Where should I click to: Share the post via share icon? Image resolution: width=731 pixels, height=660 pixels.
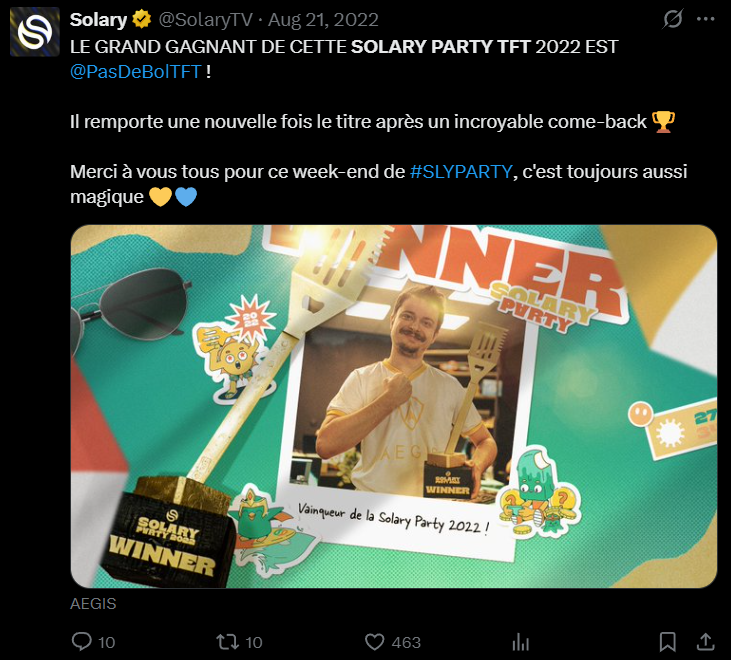tap(704, 641)
